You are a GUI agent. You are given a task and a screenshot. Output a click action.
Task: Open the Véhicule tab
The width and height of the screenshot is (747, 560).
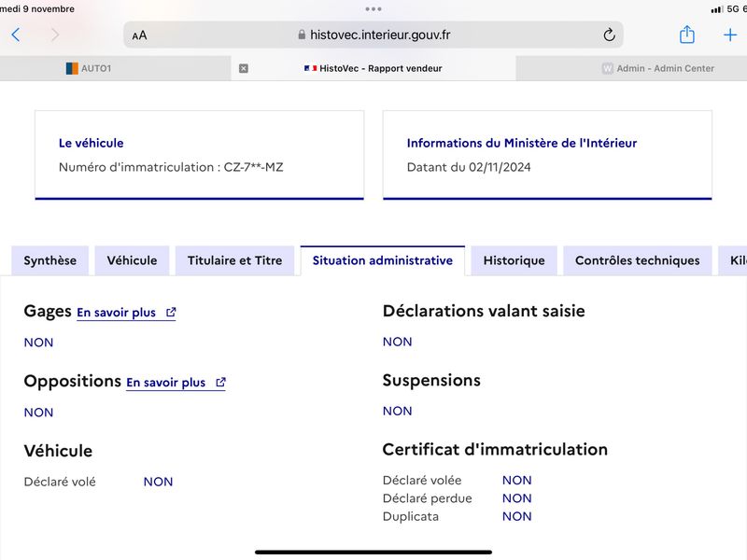(132, 260)
